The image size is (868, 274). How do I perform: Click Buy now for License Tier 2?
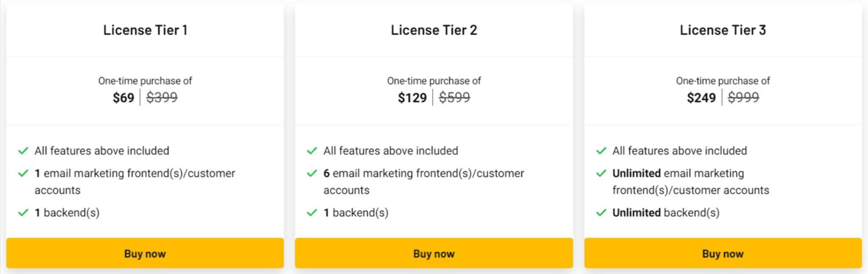point(434,253)
